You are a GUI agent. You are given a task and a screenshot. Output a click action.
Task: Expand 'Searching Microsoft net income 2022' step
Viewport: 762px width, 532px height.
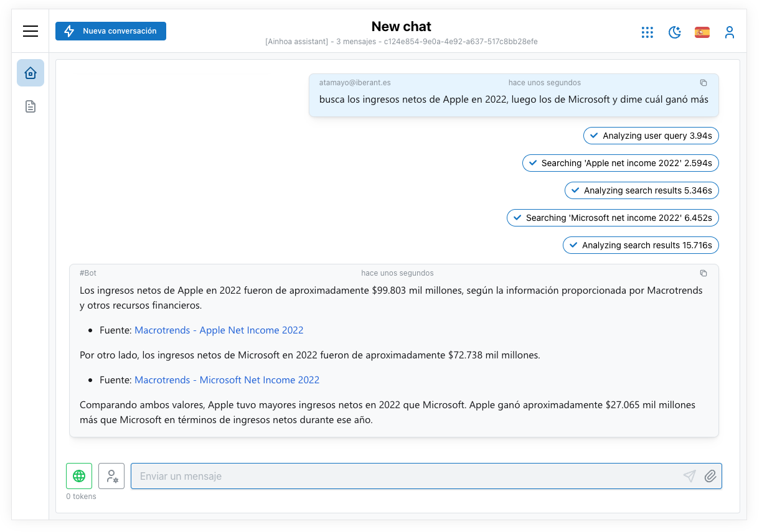(613, 218)
